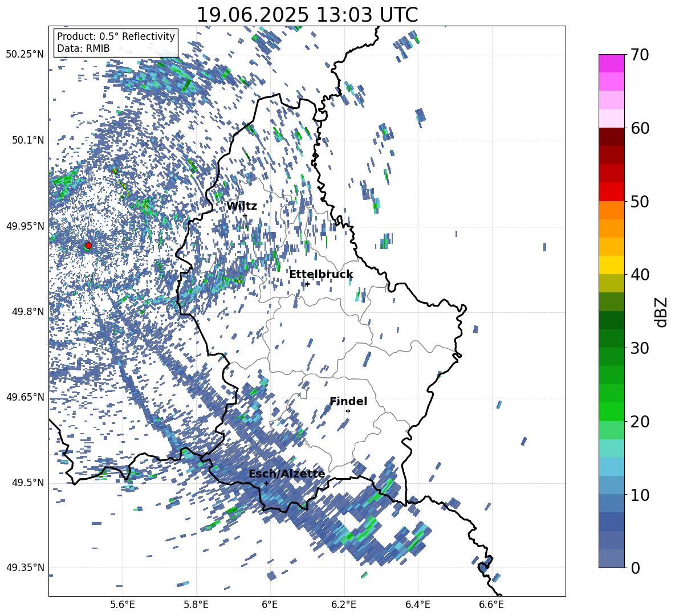Click the 5.6°E longitude label
Screen dimensions: 675x616
122,605
